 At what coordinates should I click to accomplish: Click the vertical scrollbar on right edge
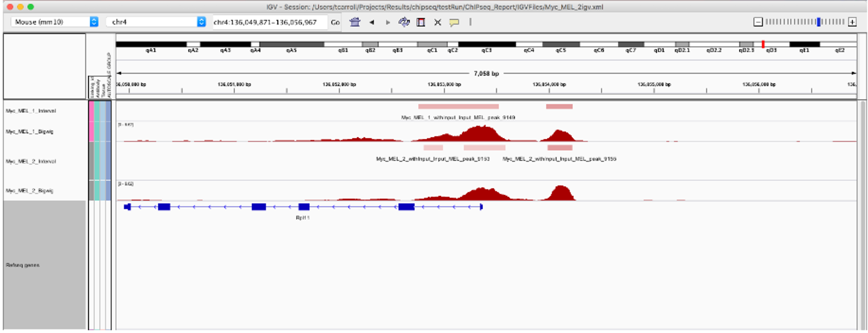pyautogui.click(x=863, y=215)
